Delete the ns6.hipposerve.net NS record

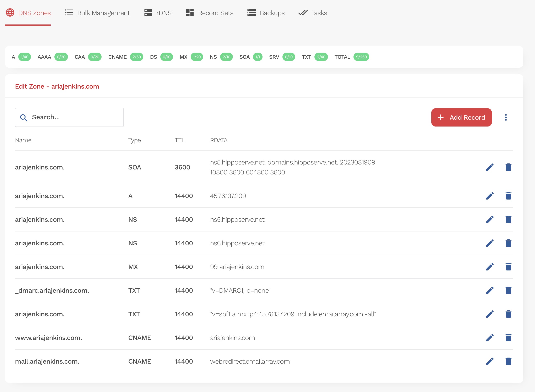508,243
